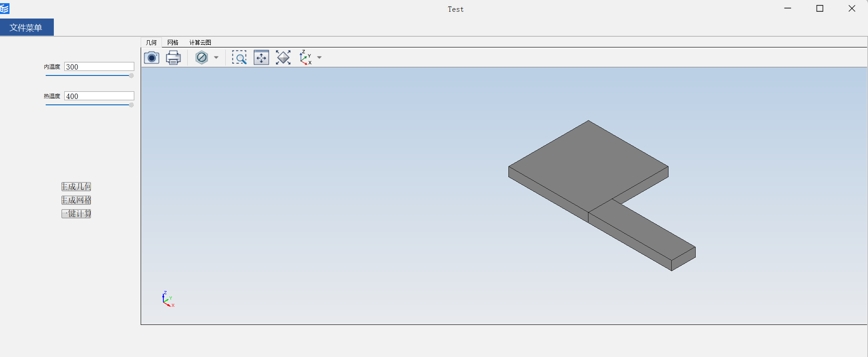Click the 热温度 label text
868x357 pixels.
[x=52, y=96]
